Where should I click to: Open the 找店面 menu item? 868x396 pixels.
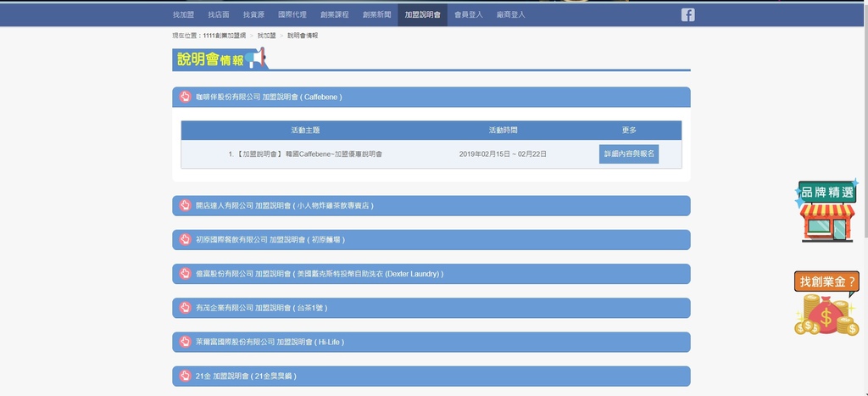pos(219,15)
